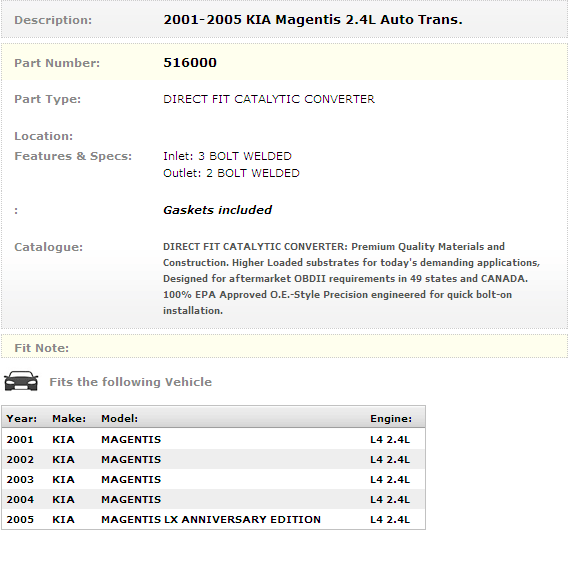The width and height of the screenshot is (570, 565).
Task: Select the 2001 KIA Magentis row
Action: click(x=213, y=439)
